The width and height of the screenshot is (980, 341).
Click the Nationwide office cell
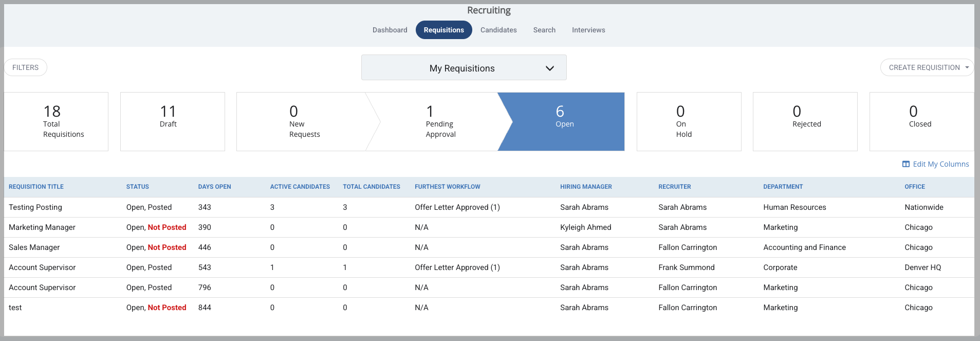924,207
